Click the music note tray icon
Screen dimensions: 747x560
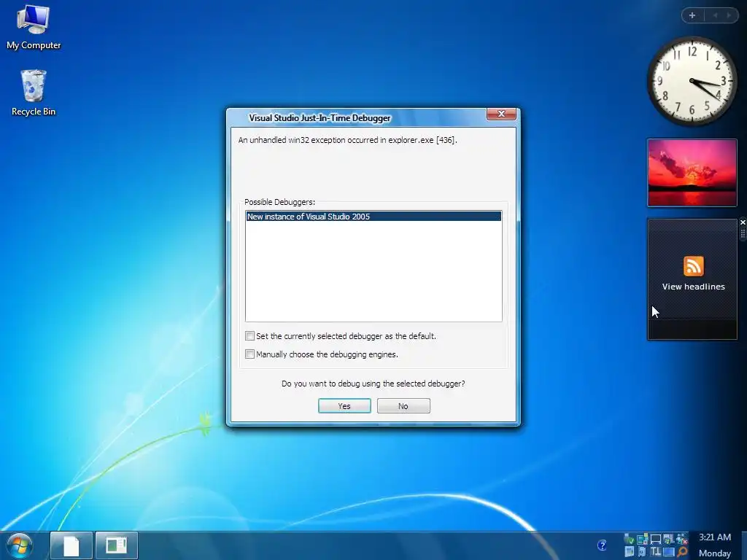click(x=642, y=551)
